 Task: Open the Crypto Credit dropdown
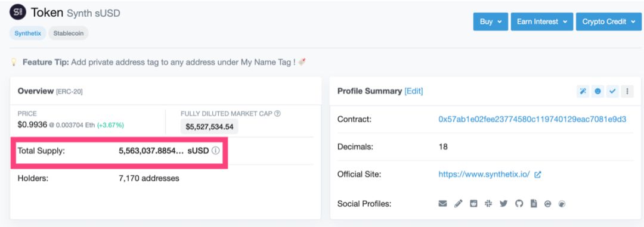pyautogui.click(x=609, y=22)
